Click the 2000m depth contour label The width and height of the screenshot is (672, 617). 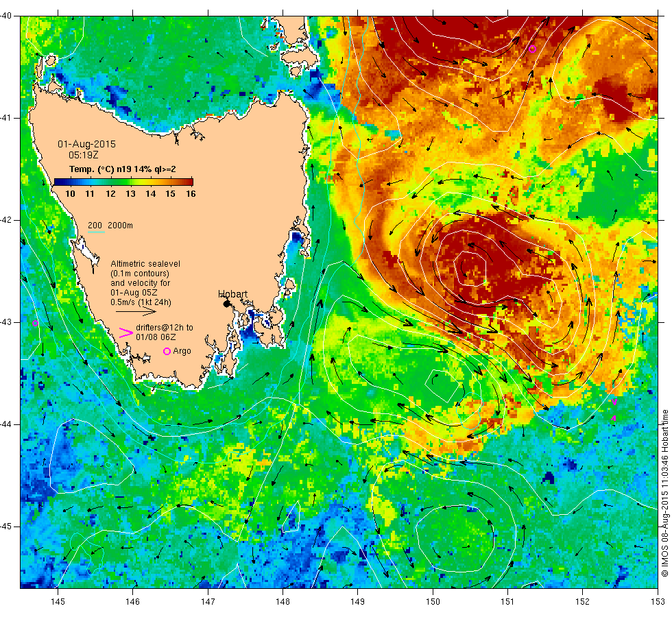click(120, 226)
